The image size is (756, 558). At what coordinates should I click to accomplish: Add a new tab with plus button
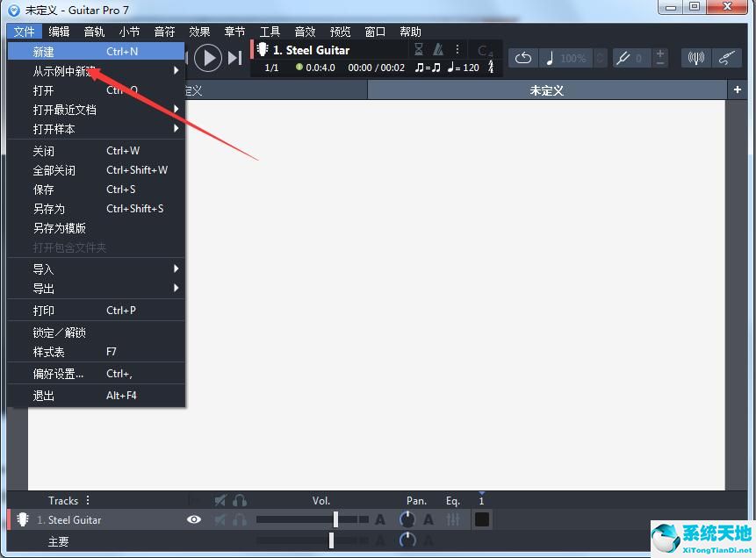738,89
